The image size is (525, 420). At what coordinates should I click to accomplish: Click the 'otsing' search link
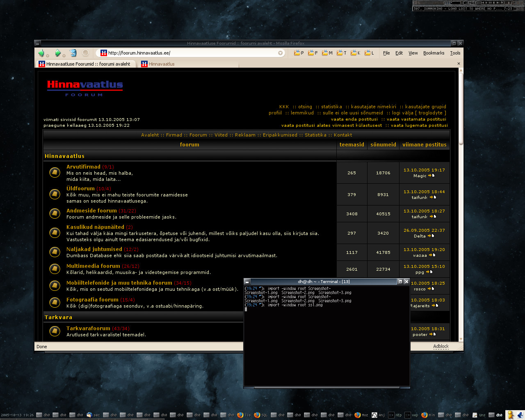tap(305, 107)
